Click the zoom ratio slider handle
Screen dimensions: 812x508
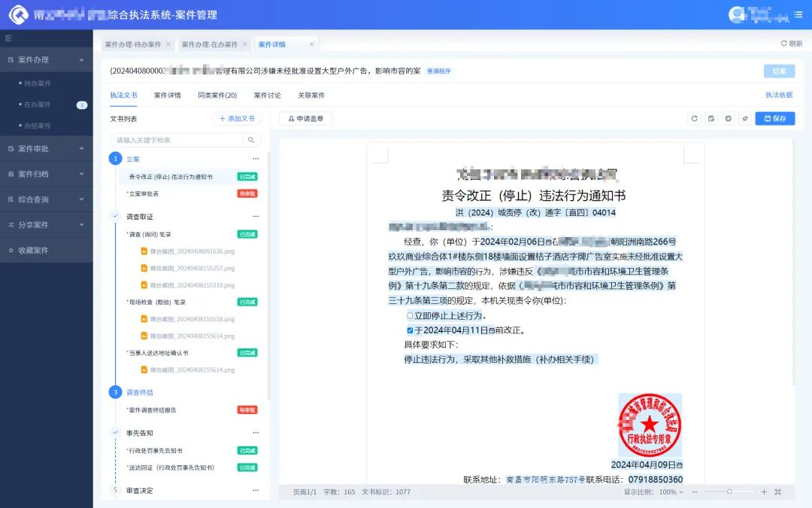click(729, 492)
